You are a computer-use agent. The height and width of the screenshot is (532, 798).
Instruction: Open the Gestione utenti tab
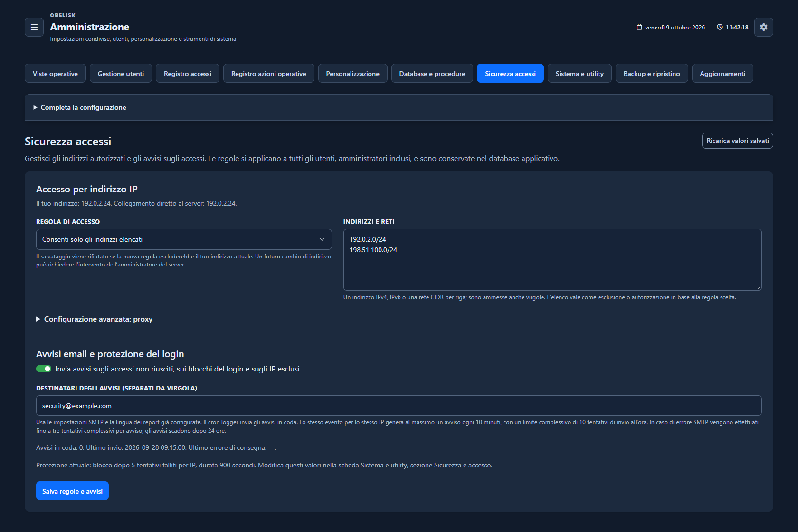pos(121,73)
